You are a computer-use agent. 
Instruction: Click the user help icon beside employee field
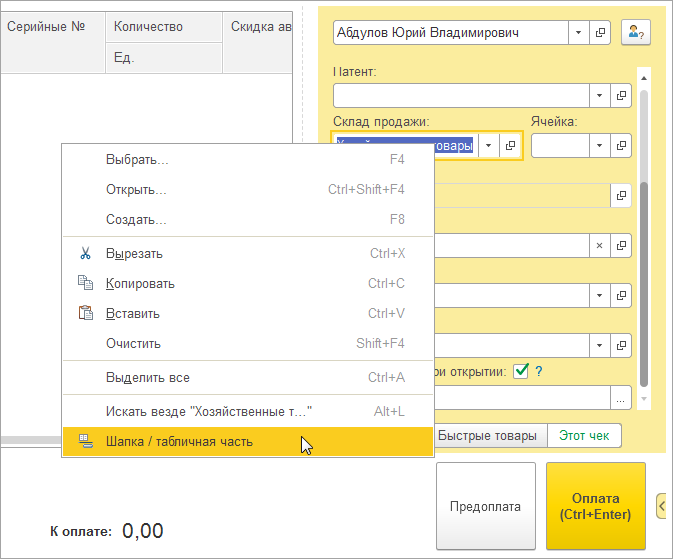[x=635, y=33]
